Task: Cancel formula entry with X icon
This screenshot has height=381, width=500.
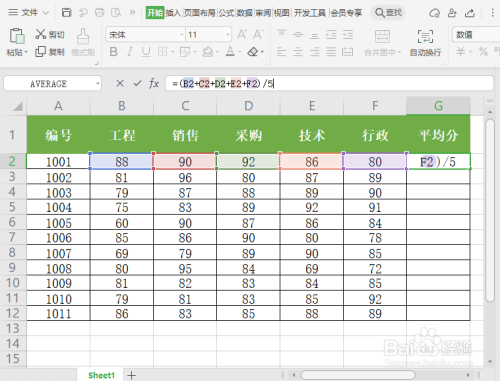Action: click(x=120, y=83)
